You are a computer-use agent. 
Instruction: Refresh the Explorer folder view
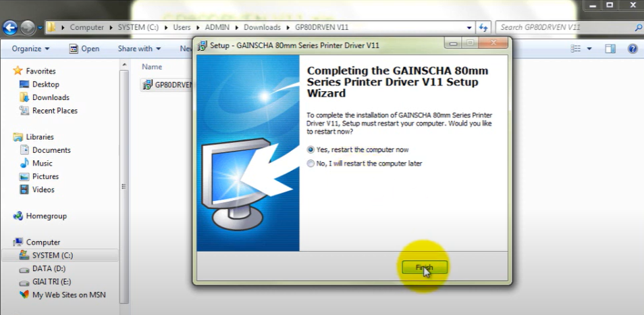(x=483, y=28)
